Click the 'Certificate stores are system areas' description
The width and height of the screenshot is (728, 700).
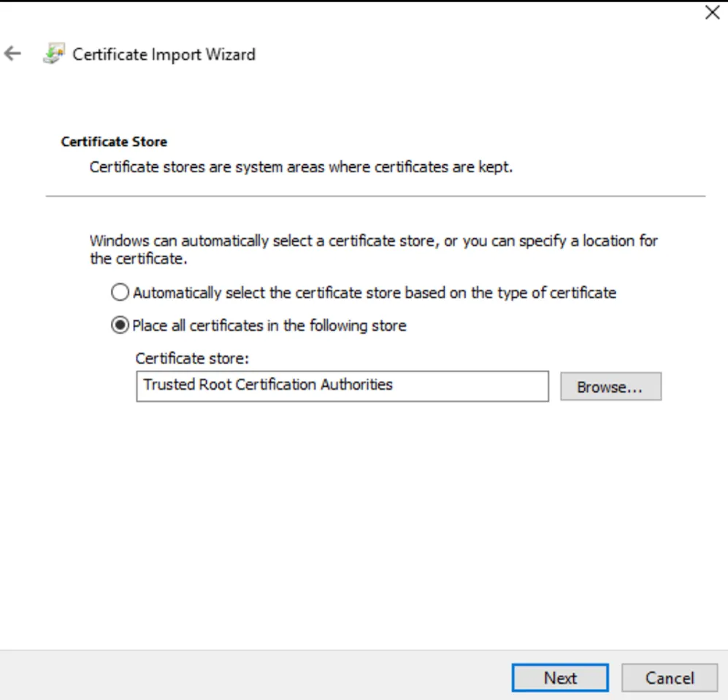[301, 167]
